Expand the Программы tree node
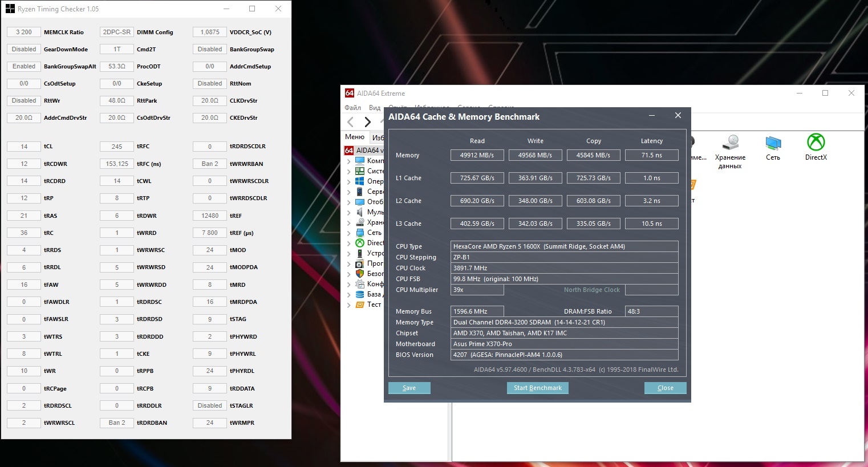Image resolution: width=868 pixels, height=467 pixels. [x=349, y=264]
